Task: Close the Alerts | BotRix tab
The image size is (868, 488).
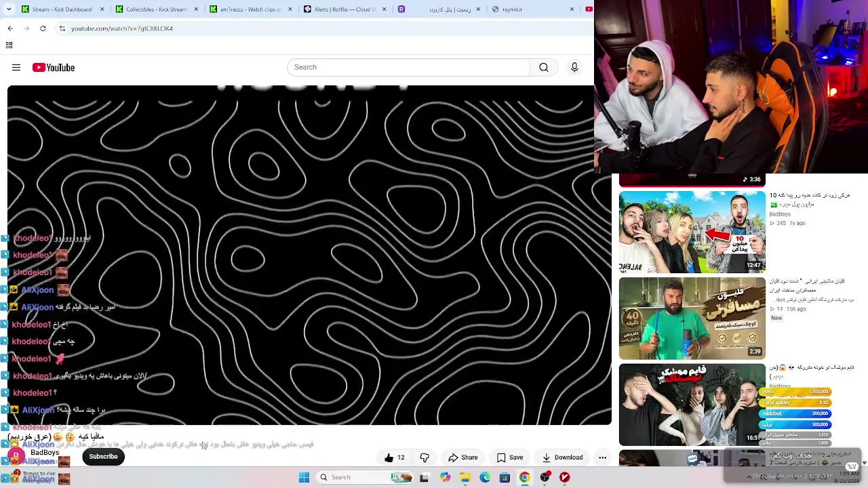Action: 384,9
